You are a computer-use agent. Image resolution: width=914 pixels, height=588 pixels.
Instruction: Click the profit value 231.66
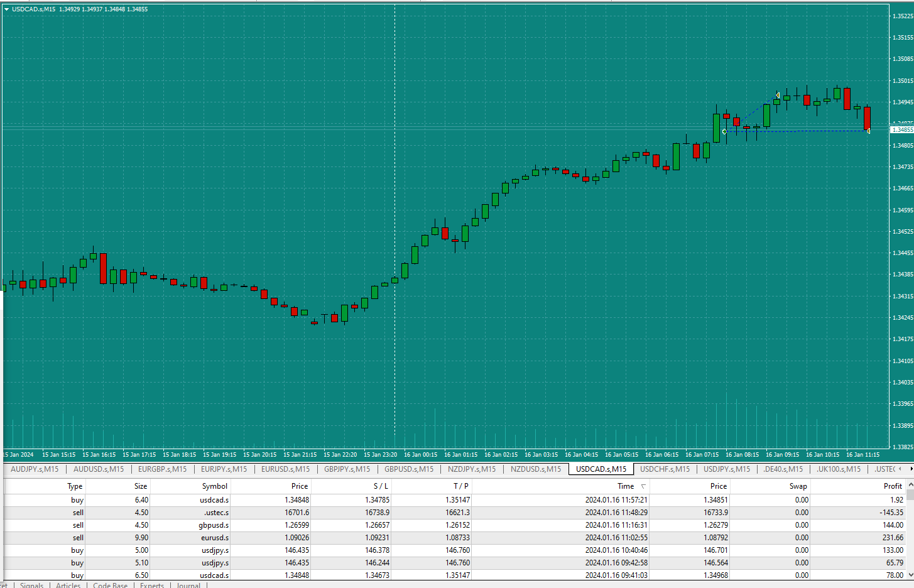tap(893, 538)
